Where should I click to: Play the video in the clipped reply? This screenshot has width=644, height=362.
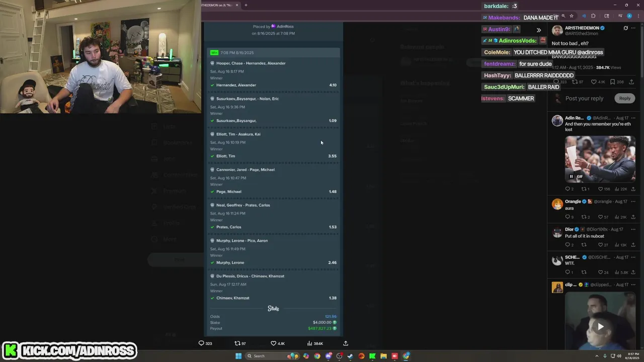(x=600, y=326)
